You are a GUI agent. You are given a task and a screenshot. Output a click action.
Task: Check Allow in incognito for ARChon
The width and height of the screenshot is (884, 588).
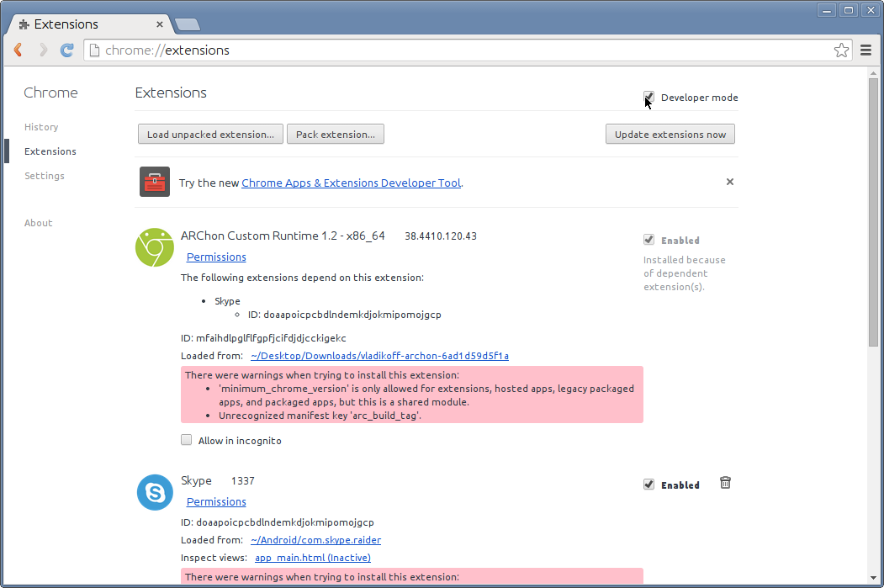(186, 440)
